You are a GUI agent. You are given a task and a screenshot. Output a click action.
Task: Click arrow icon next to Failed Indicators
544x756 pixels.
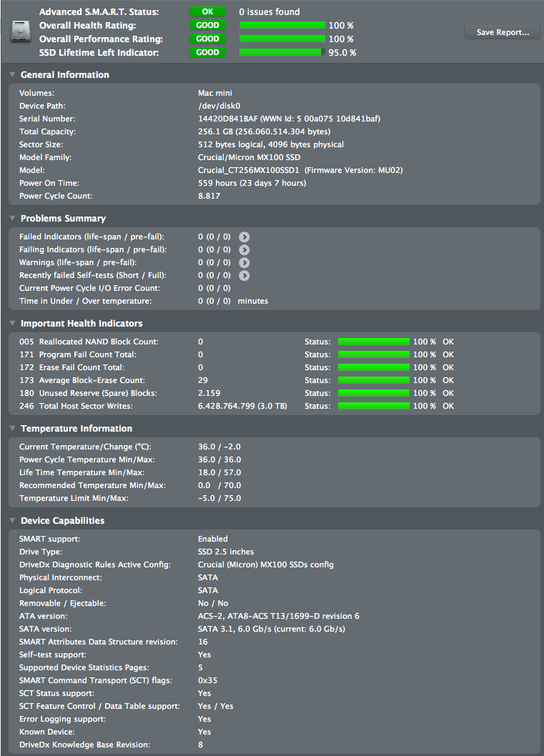(x=244, y=237)
